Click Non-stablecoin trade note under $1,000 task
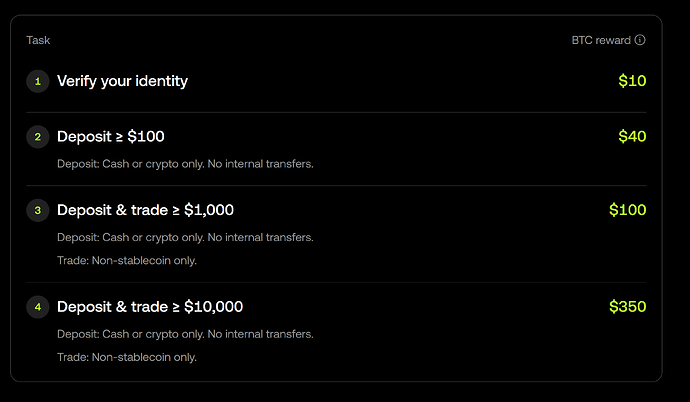The height and width of the screenshot is (402, 690). tap(127, 260)
